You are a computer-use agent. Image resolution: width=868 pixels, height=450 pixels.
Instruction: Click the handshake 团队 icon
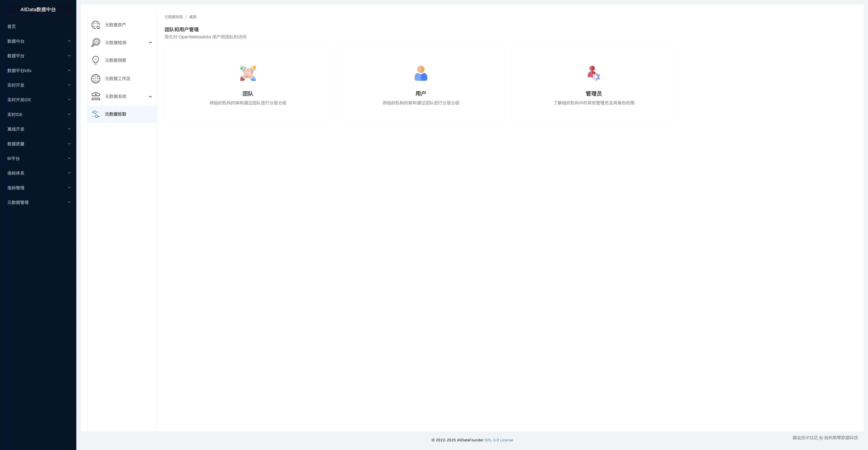pyautogui.click(x=248, y=73)
